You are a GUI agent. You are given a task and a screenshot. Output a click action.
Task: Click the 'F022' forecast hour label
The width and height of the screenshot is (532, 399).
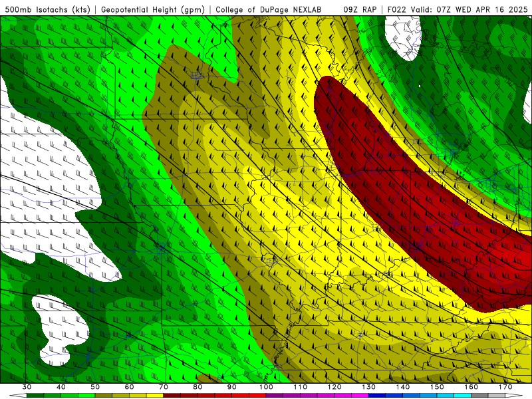[x=397, y=10]
